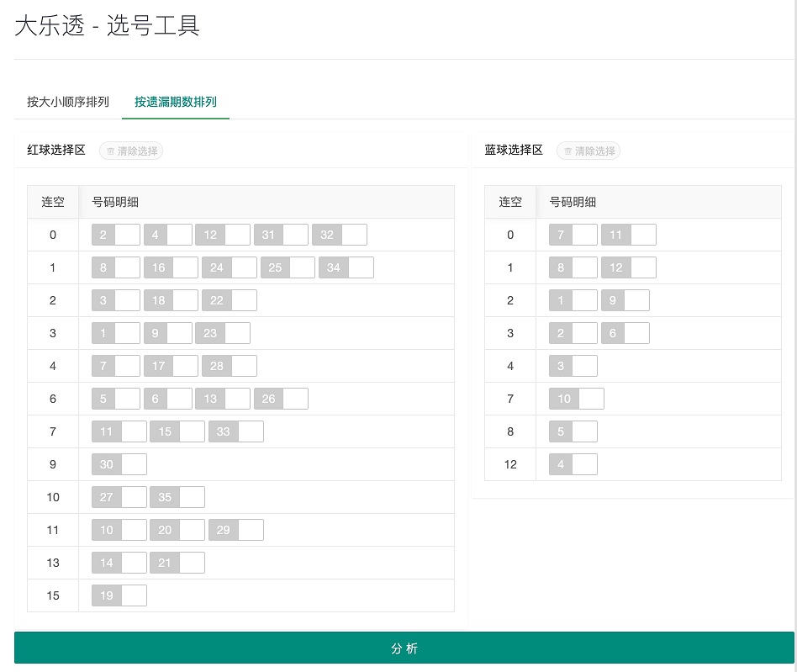Viewport: 797px width, 672px height.
Task: Toggle red ball number 4
Action: [x=168, y=235]
